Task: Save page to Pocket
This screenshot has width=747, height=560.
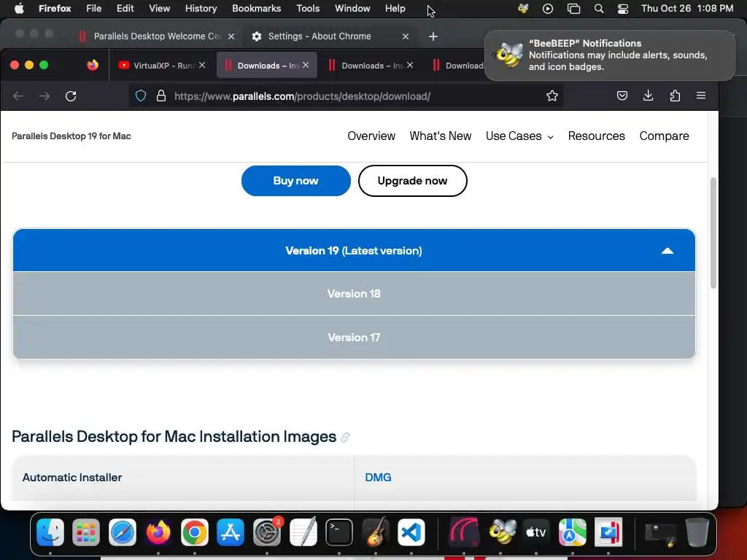Action: (622, 96)
